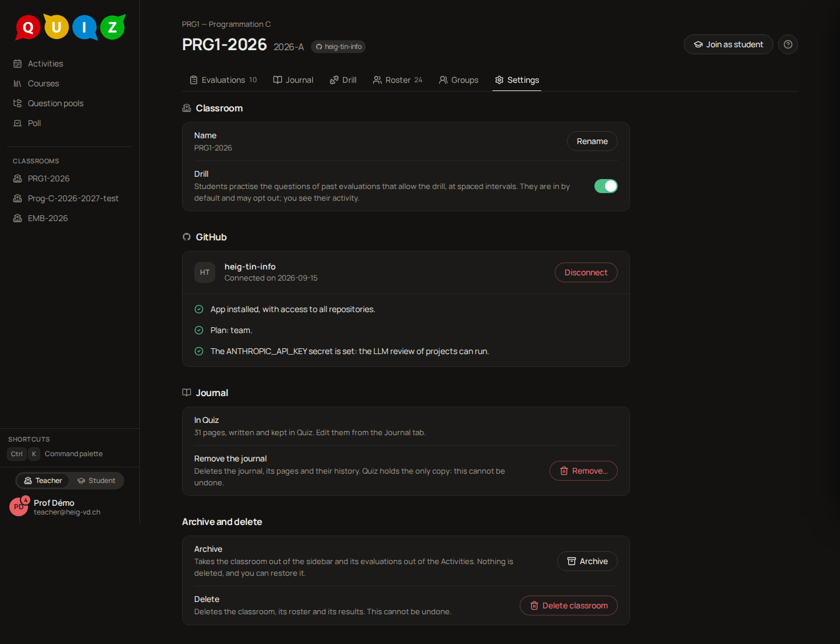
Task: Click the Question pools icon in sidebar
Action: tap(17, 103)
